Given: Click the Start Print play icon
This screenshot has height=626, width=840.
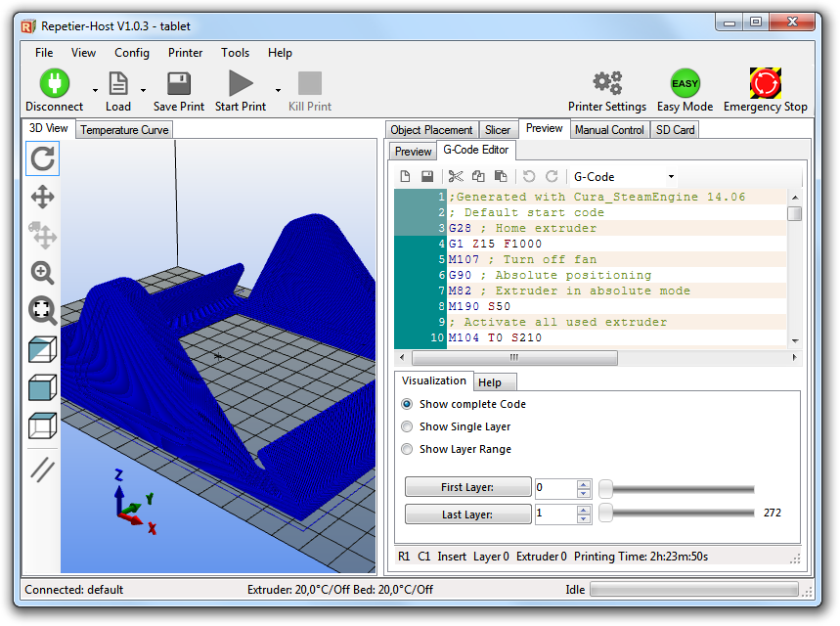Looking at the screenshot, I should [x=240, y=83].
